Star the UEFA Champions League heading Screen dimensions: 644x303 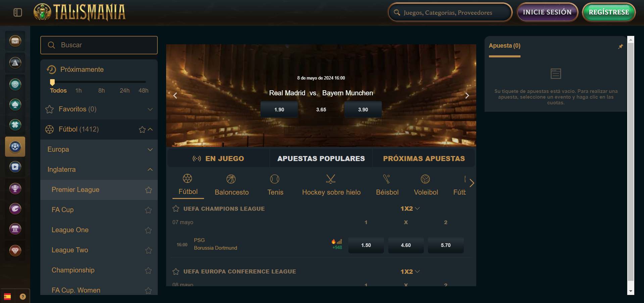tap(176, 209)
